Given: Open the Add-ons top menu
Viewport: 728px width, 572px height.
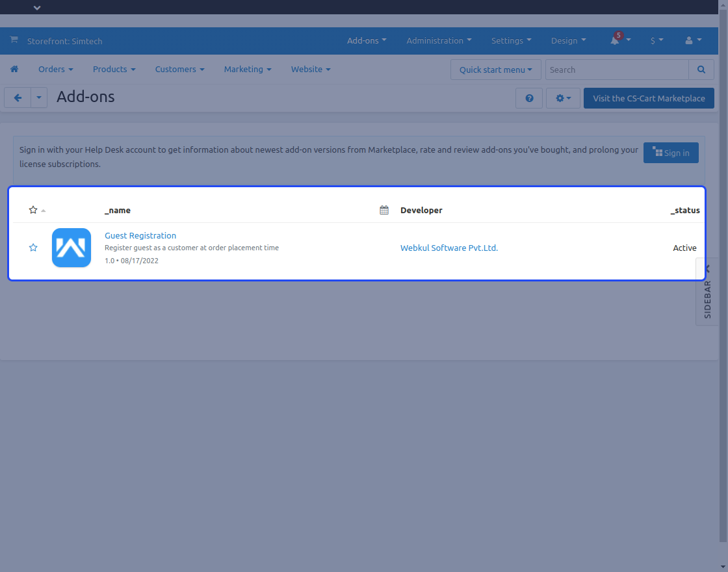Looking at the screenshot, I should pos(367,41).
